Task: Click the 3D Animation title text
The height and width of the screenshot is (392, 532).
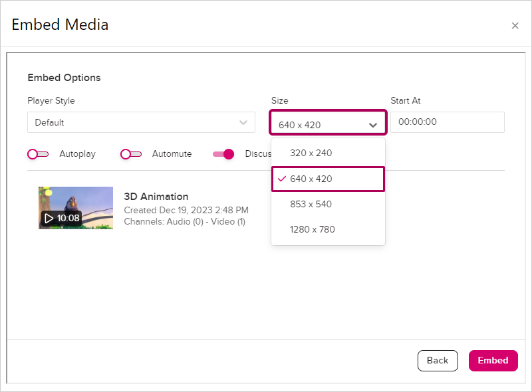Action: pyautogui.click(x=156, y=197)
